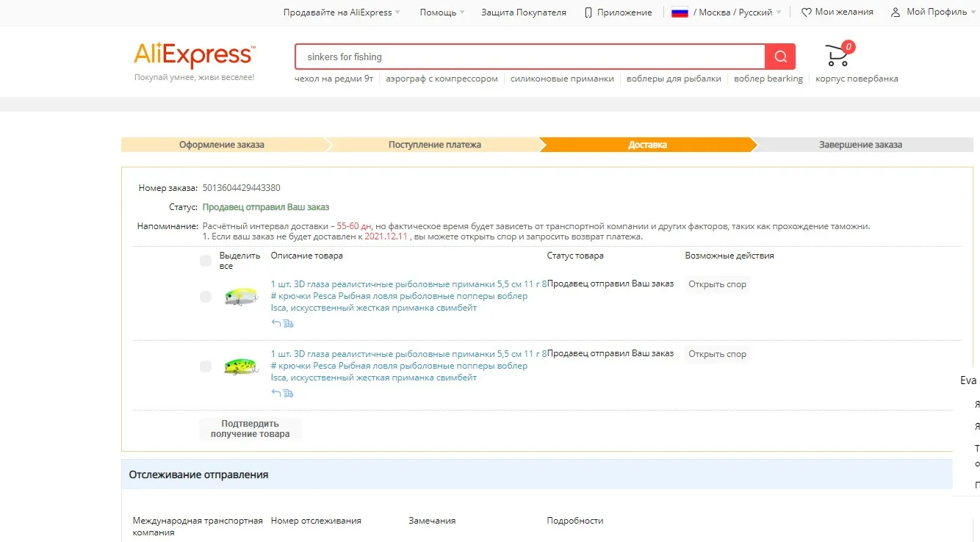This screenshot has height=542, width=980.
Task: Select the checkbox for the white-yellow lure
Action: tap(206, 297)
